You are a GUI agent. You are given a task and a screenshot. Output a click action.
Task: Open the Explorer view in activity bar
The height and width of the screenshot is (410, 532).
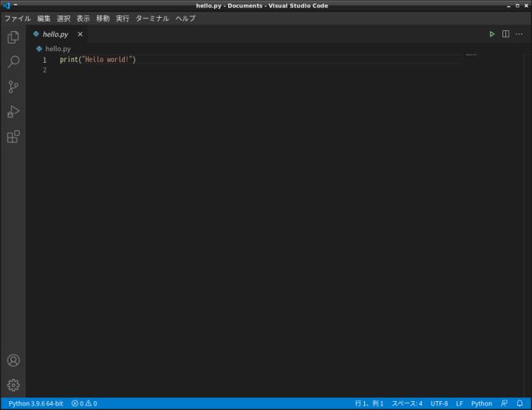(13, 37)
